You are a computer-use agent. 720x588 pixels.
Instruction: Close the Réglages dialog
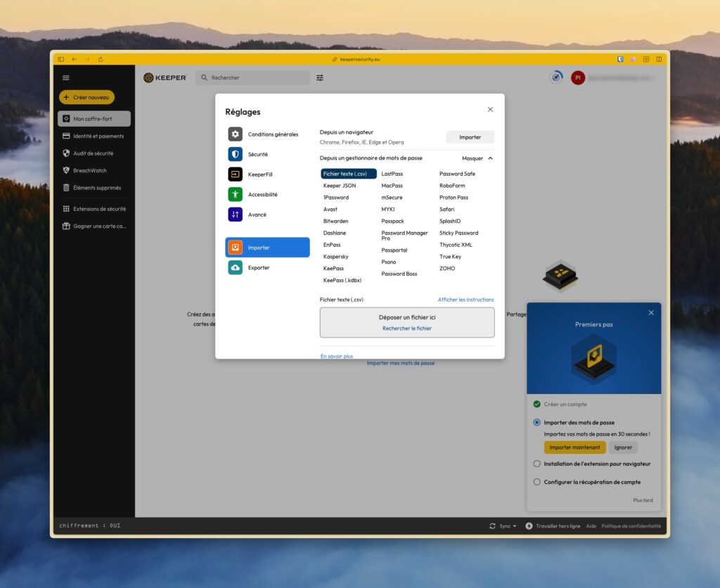tap(490, 109)
